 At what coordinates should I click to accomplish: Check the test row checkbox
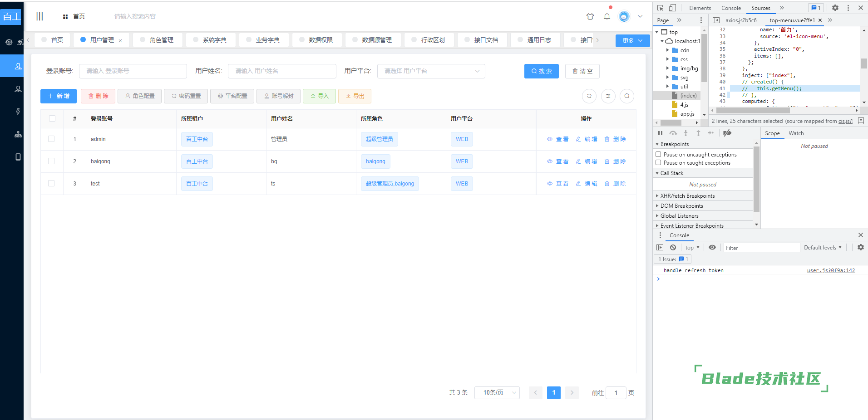pos(51,183)
